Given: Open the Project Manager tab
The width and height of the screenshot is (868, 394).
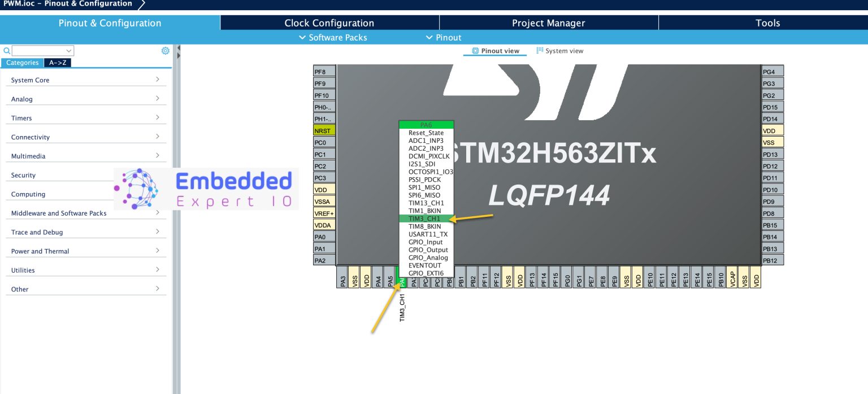Looking at the screenshot, I should [548, 23].
